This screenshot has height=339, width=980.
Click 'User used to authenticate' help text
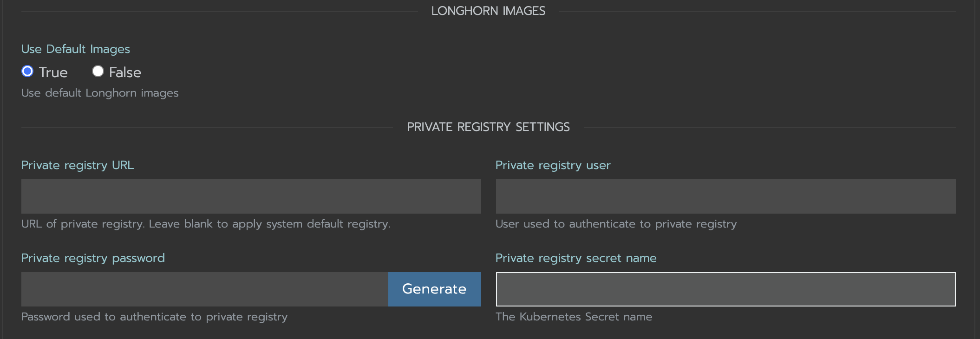click(616, 224)
